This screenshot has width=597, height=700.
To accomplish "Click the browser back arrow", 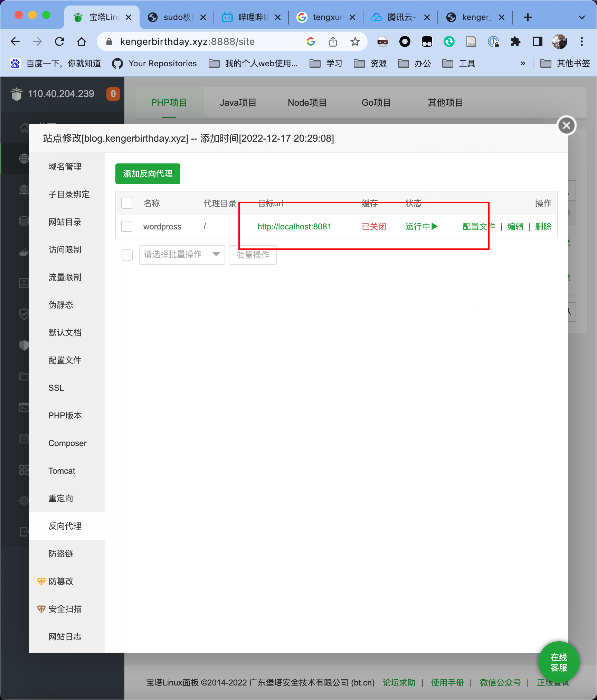I will (x=15, y=42).
